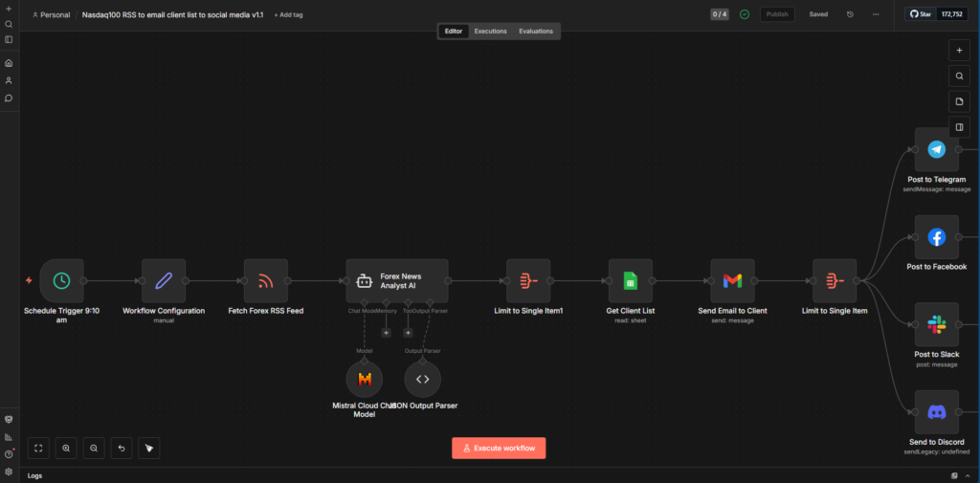Image resolution: width=980 pixels, height=483 pixels.
Task: Click the Memory plus connector under AI node
Action: coord(387,333)
